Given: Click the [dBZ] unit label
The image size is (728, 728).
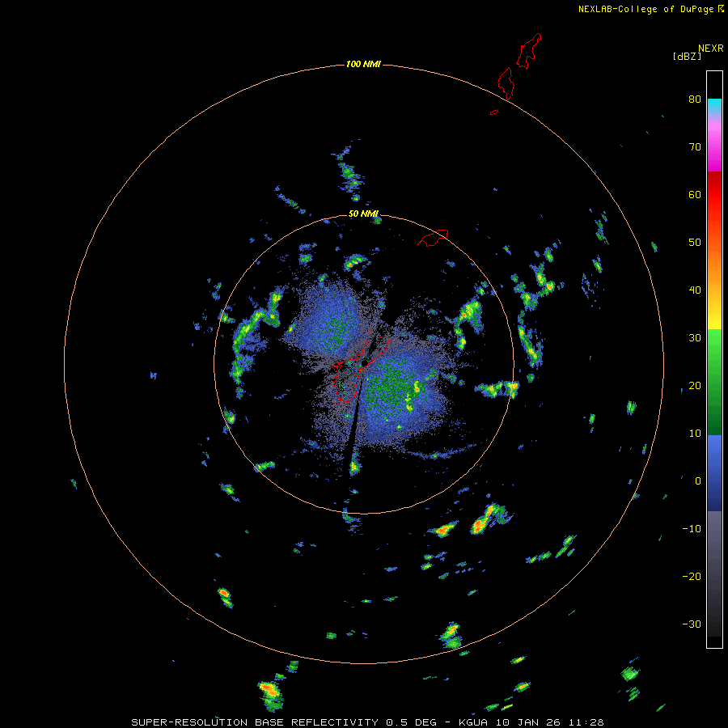Looking at the screenshot, I should [x=687, y=56].
